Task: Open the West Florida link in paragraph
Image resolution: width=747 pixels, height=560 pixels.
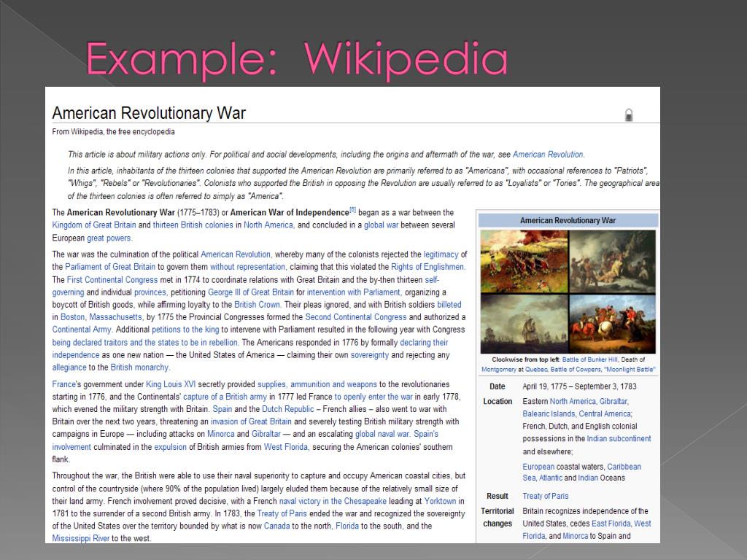Action: (x=286, y=447)
